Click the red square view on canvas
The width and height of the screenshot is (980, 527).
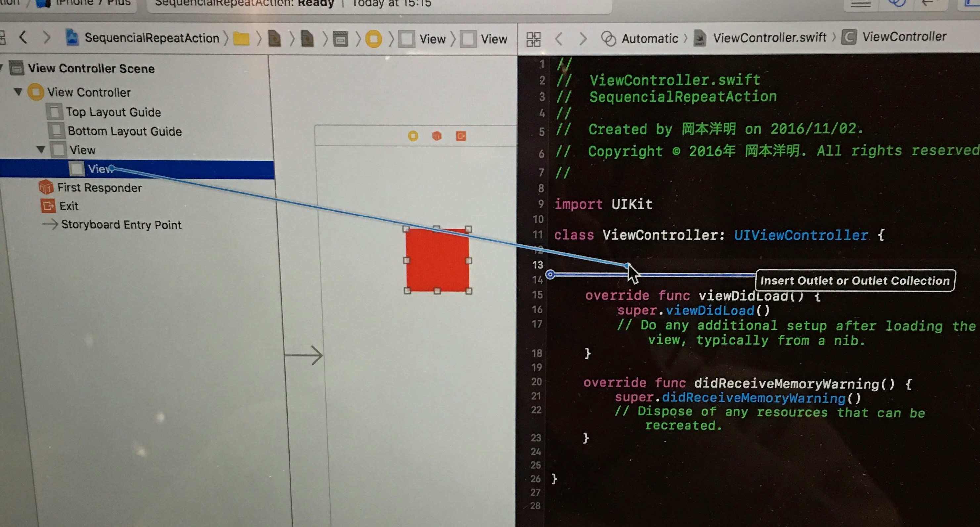pyautogui.click(x=437, y=260)
